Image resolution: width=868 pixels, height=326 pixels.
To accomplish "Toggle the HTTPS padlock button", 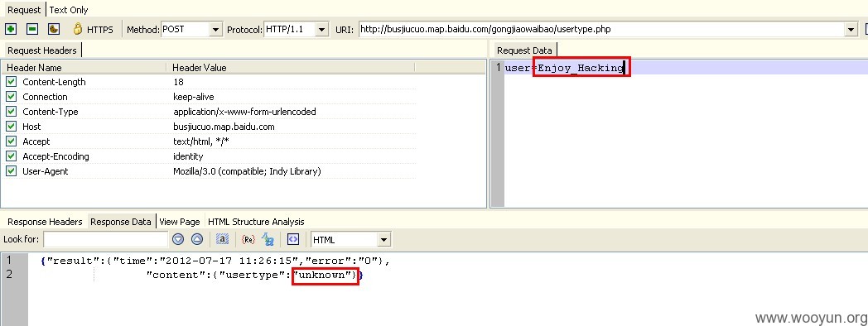I will coord(93,29).
